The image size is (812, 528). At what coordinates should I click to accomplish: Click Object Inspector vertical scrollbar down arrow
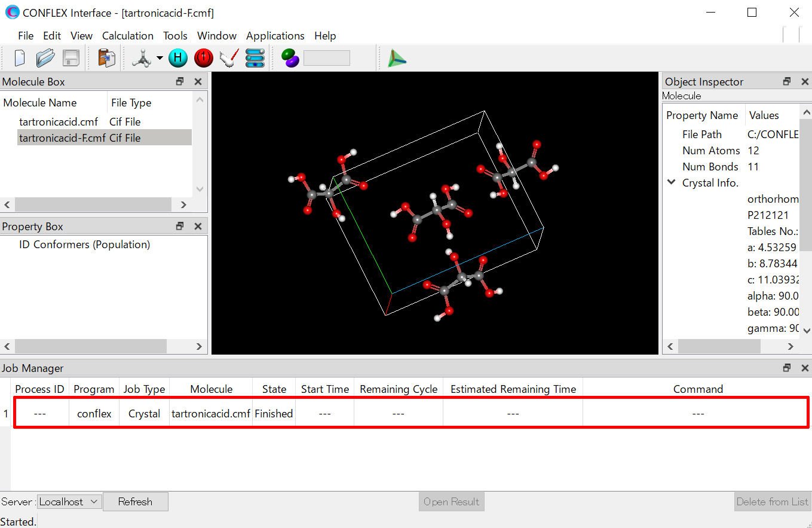[x=806, y=330]
